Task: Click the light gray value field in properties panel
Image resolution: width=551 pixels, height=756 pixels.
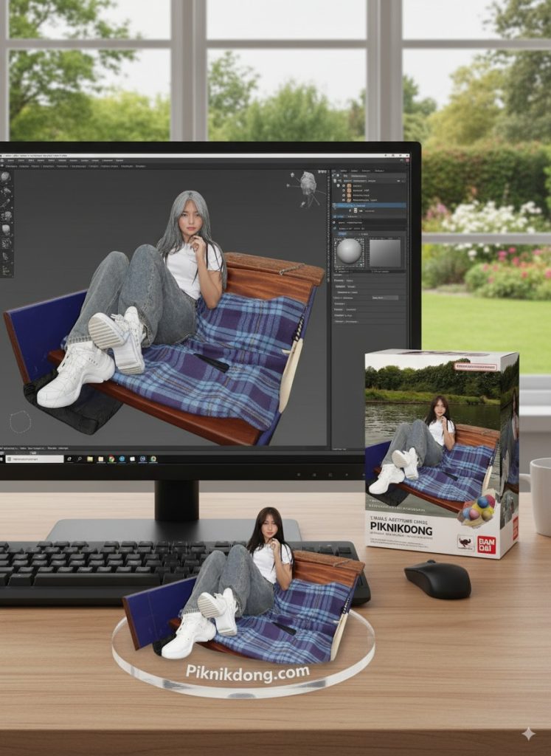Action: [x=385, y=298]
